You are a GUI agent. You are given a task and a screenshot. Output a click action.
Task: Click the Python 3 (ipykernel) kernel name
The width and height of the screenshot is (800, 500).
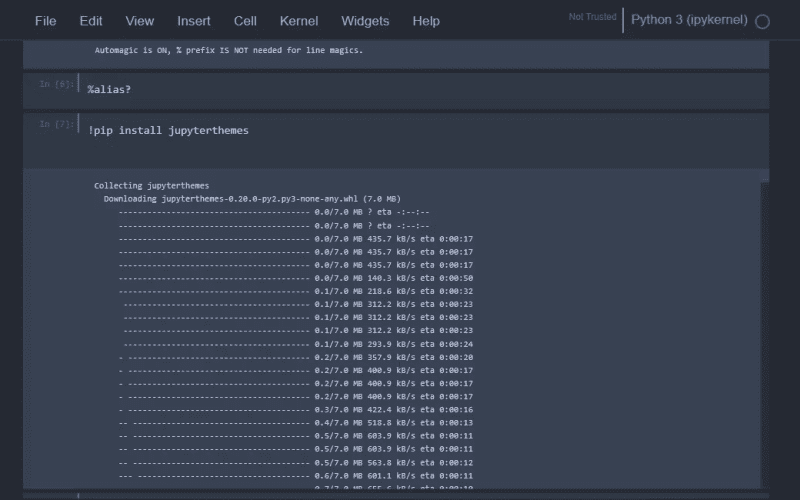tap(689, 20)
